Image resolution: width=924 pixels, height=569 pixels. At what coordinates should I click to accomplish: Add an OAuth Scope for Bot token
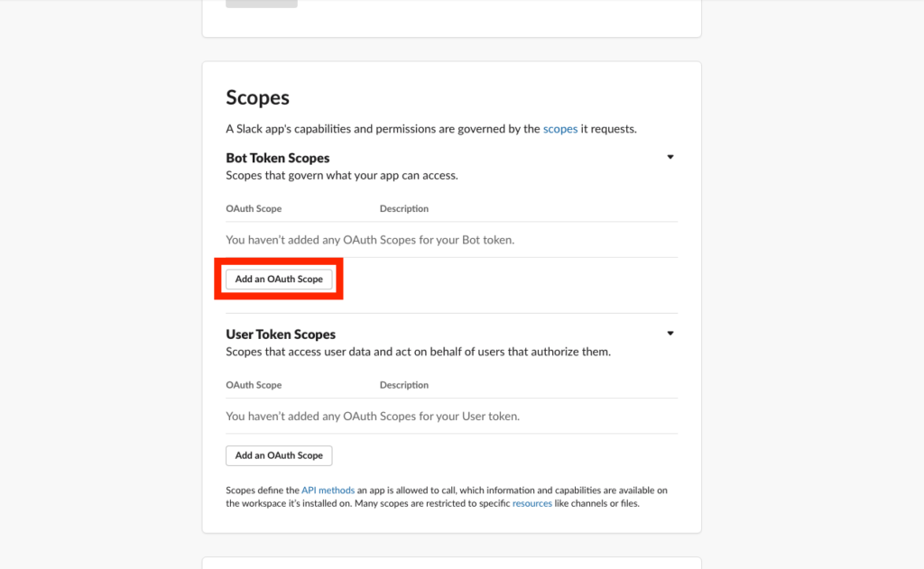click(279, 280)
